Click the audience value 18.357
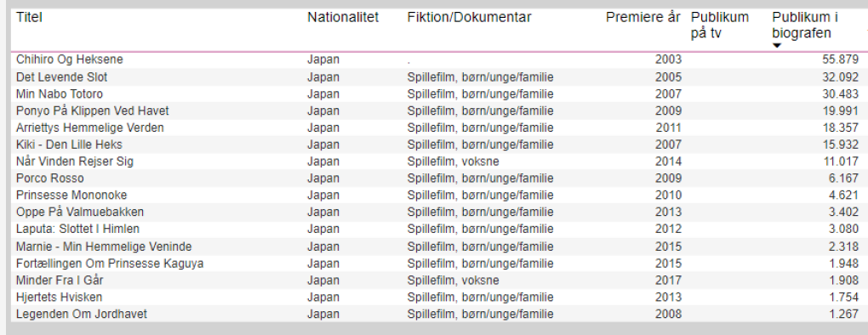The height and width of the screenshot is (335, 868). (x=840, y=128)
